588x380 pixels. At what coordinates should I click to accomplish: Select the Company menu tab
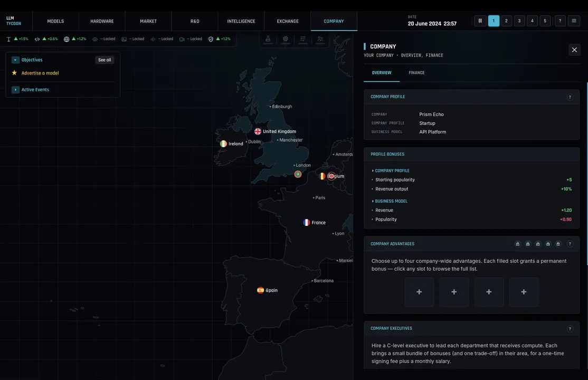[334, 22]
